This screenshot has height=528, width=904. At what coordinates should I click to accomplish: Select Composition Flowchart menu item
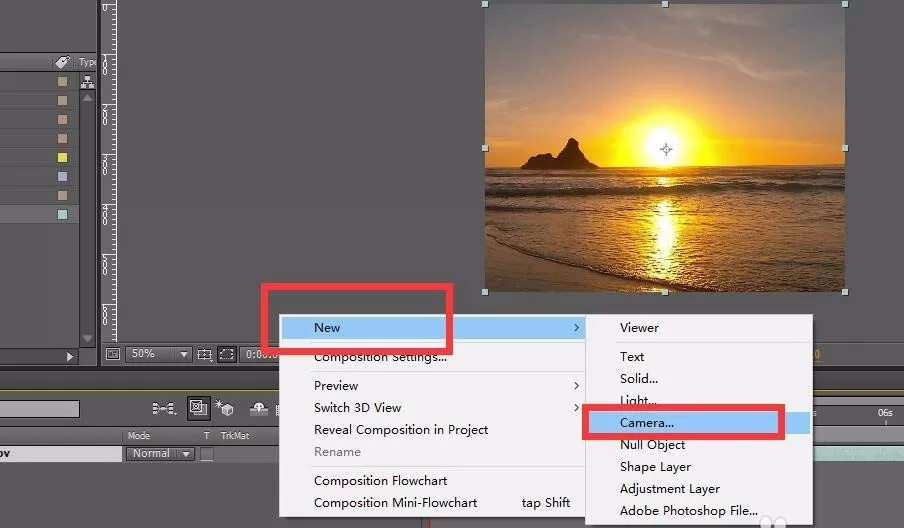[x=433, y=481]
